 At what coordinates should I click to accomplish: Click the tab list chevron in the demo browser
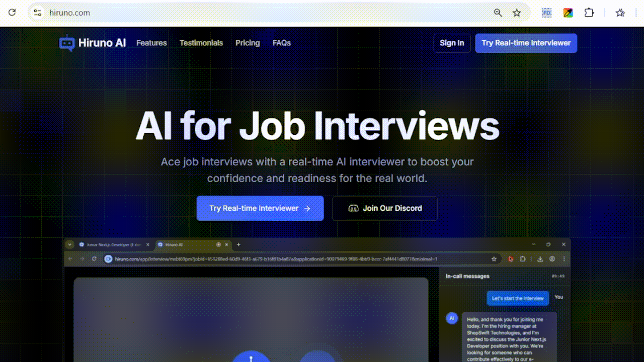click(x=69, y=244)
